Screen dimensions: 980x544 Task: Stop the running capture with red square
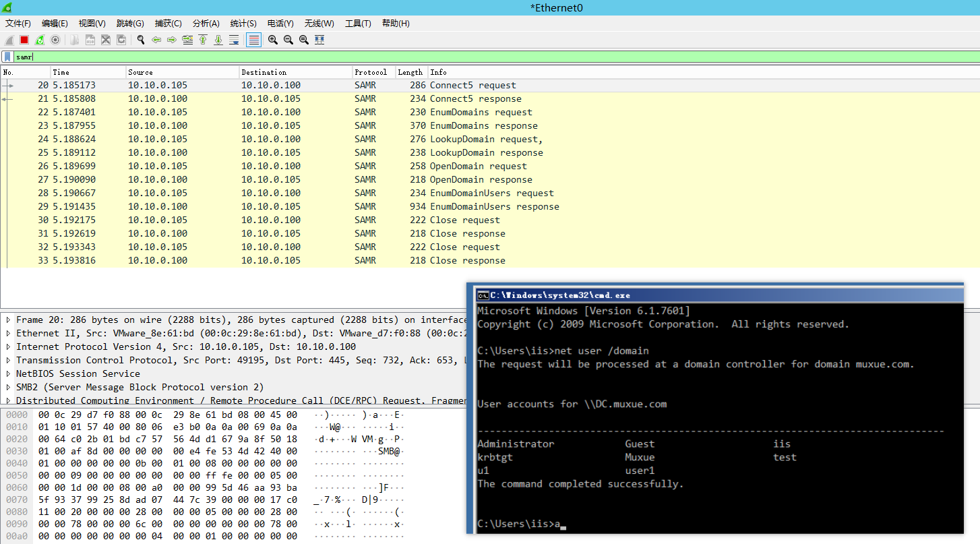click(24, 40)
